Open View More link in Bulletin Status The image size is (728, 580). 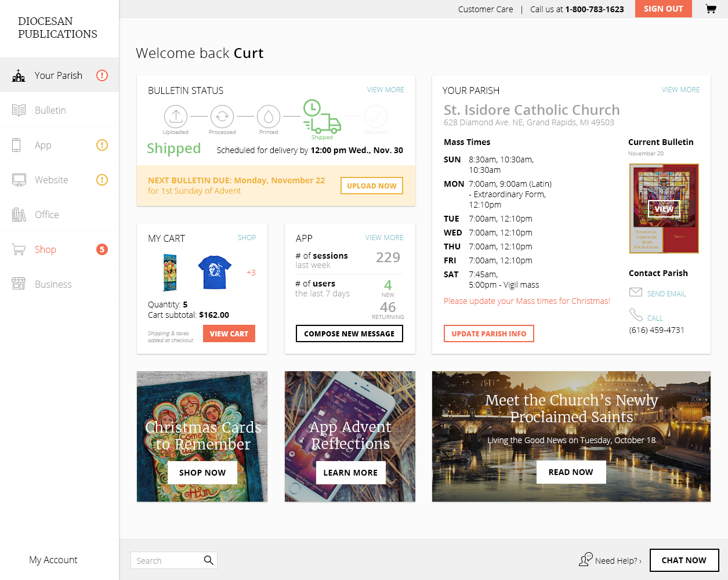(x=385, y=90)
